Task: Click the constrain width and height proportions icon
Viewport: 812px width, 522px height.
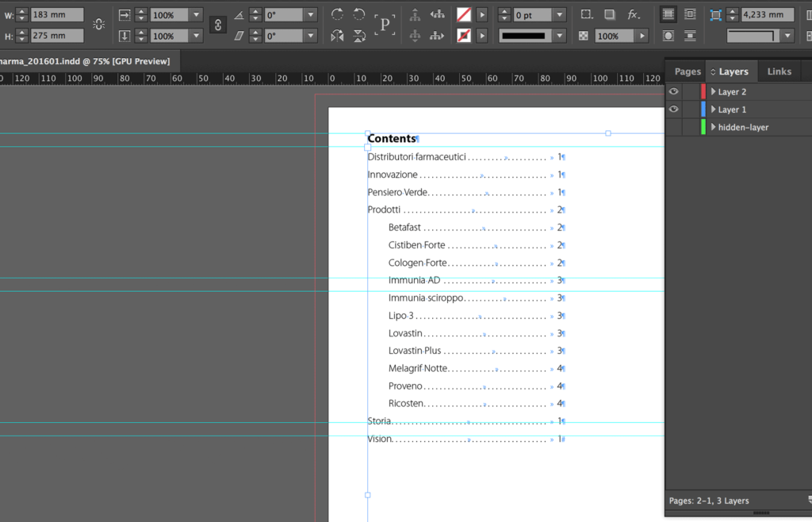Action: click(98, 25)
